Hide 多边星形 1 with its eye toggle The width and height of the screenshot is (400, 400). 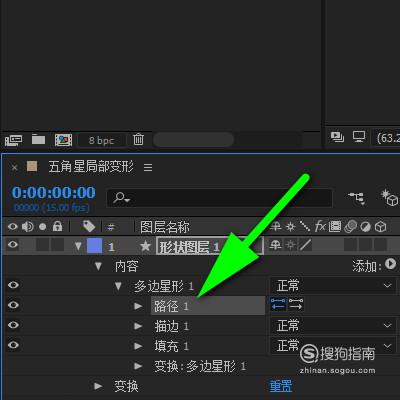[x=13, y=285]
